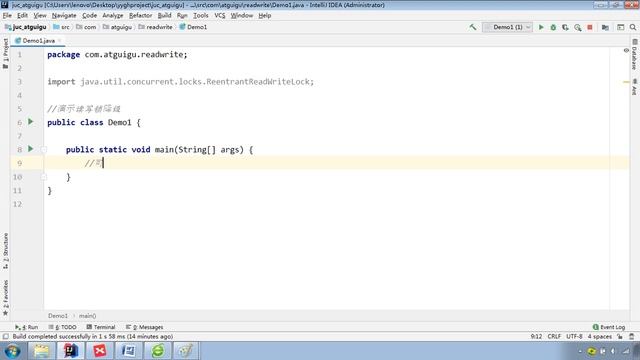Start debugging with the bug icon
This screenshot has height=360, width=640.
[553, 27]
